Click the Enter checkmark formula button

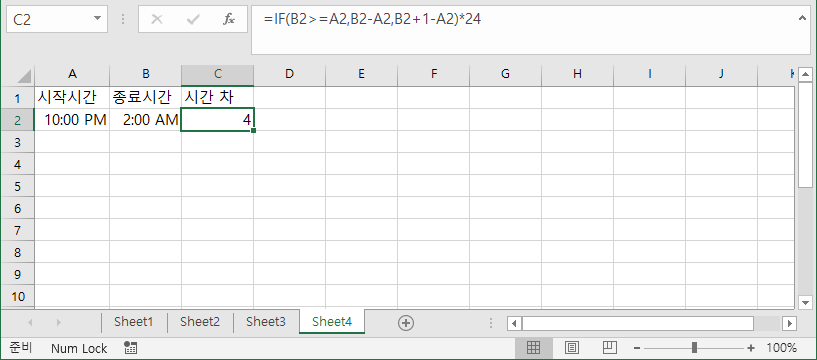[193, 19]
